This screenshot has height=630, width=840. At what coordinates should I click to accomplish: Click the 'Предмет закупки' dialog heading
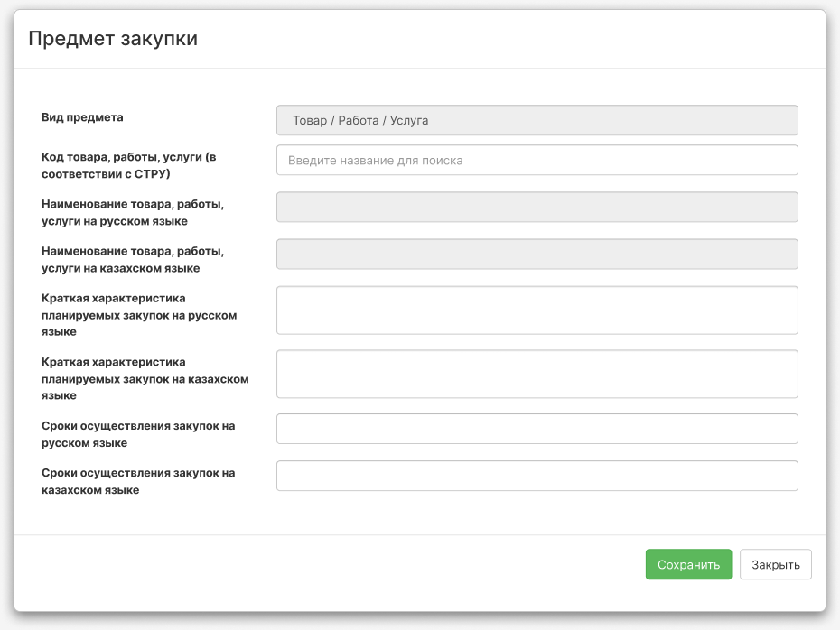click(113, 39)
